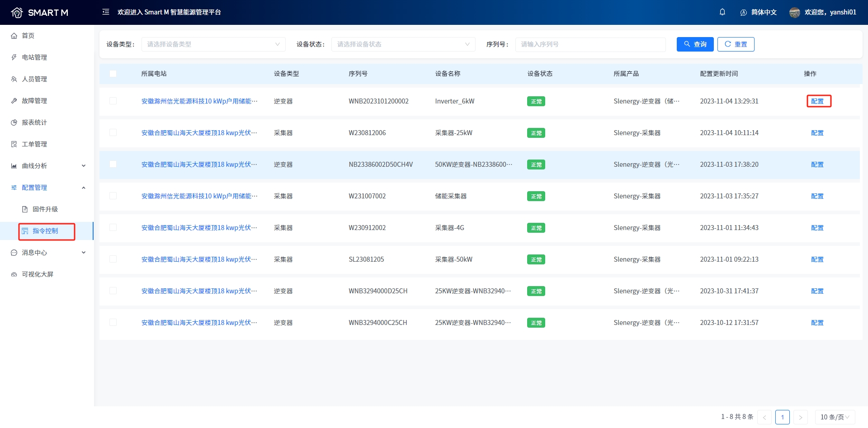
Task: Click the 故障管理 wrench icon
Action: coord(14,101)
